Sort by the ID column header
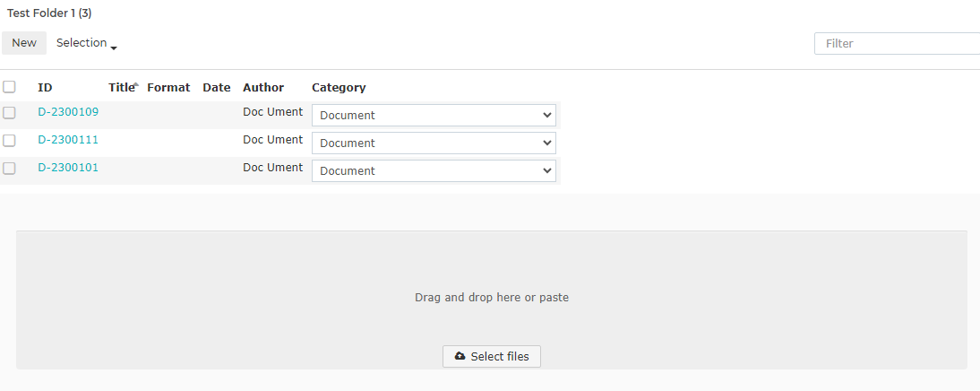The width and height of the screenshot is (980, 391). 45,88
